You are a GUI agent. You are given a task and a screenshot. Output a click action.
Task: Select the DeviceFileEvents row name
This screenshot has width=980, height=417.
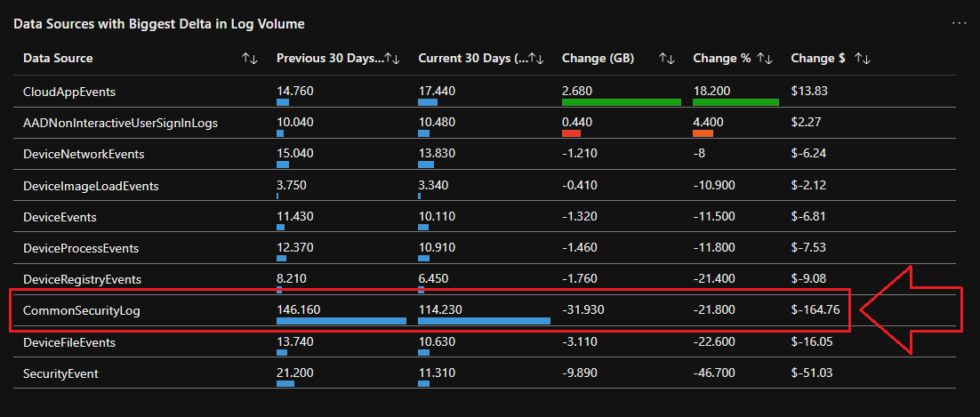click(69, 342)
